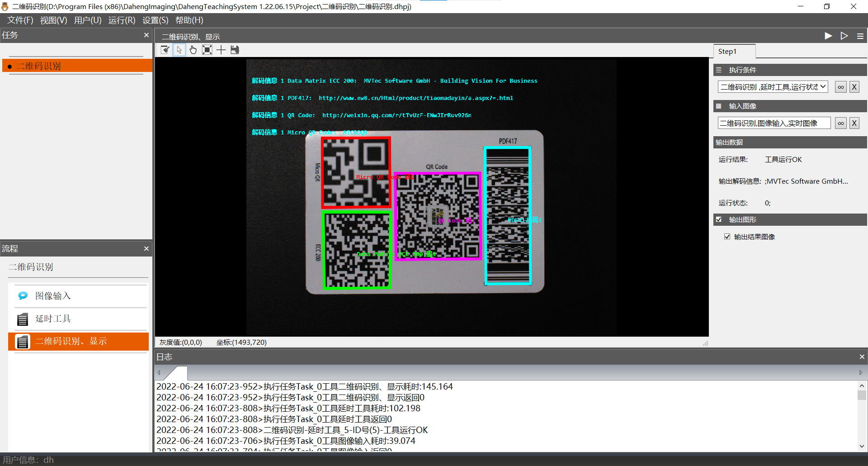Image resolution: width=868 pixels, height=466 pixels.
Task: Click the 二维码识别、显示 document step icon
Action: coord(23,342)
